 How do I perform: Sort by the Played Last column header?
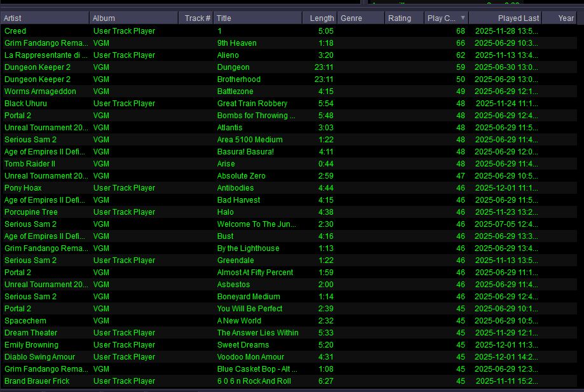(x=505, y=18)
